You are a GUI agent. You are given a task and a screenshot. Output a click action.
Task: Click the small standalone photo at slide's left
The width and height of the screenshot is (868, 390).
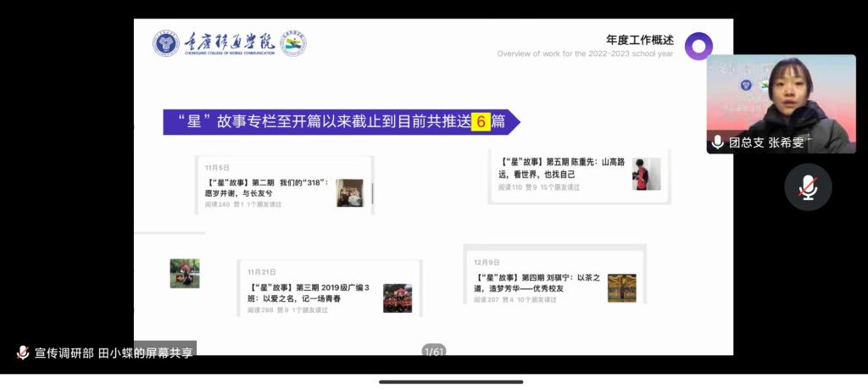point(185,273)
